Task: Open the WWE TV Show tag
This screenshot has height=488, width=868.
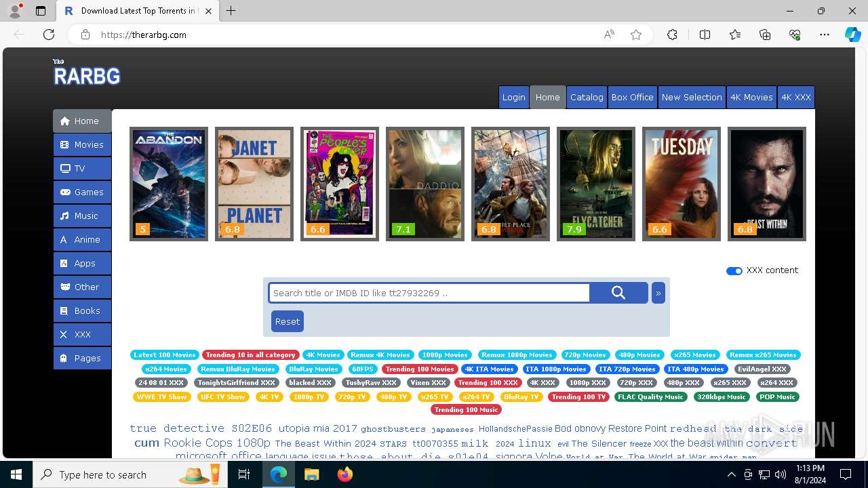Action: point(161,397)
